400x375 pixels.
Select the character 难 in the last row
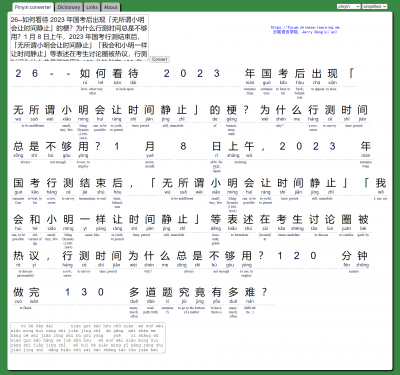(x=250, y=292)
